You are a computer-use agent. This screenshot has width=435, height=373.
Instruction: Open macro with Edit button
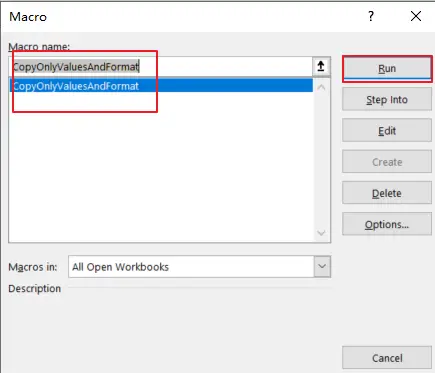click(x=387, y=131)
